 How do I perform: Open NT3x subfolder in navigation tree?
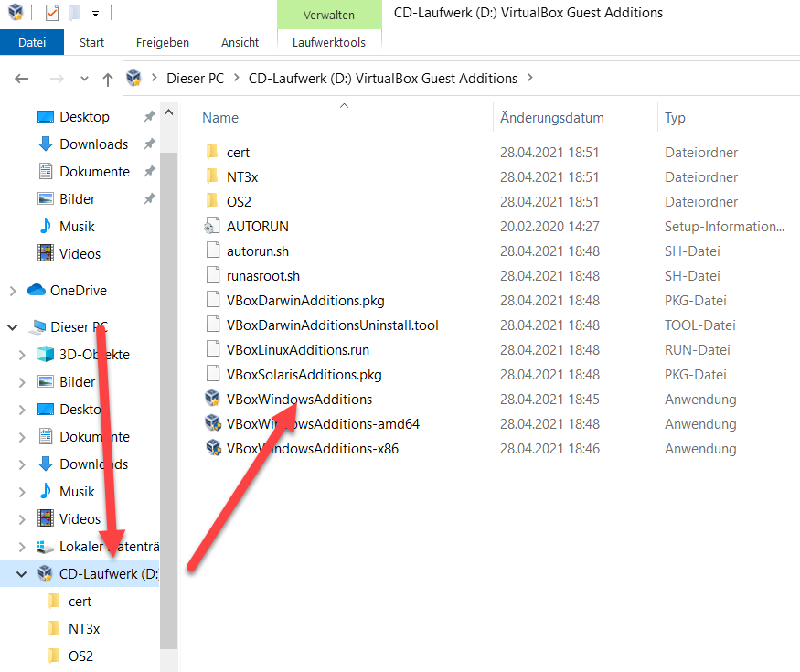(84, 629)
